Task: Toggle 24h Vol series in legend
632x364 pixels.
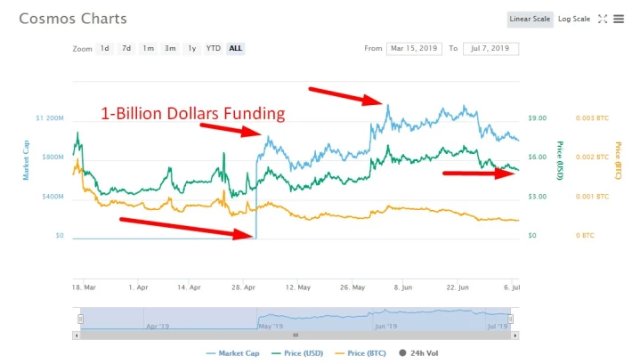Action: click(418, 353)
